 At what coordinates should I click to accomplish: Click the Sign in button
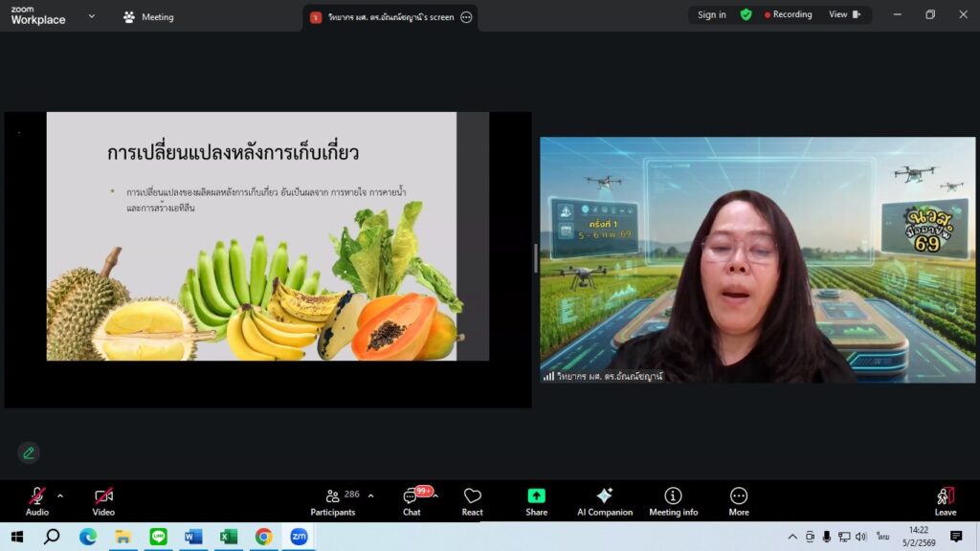[x=711, y=15]
